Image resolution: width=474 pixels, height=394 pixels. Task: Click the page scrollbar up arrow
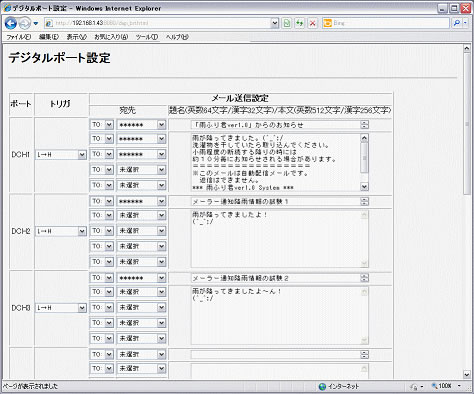pyautogui.click(x=467, y=49)
